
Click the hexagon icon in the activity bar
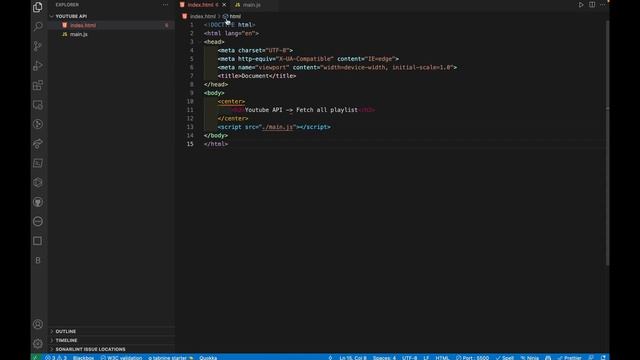point(38,182)
